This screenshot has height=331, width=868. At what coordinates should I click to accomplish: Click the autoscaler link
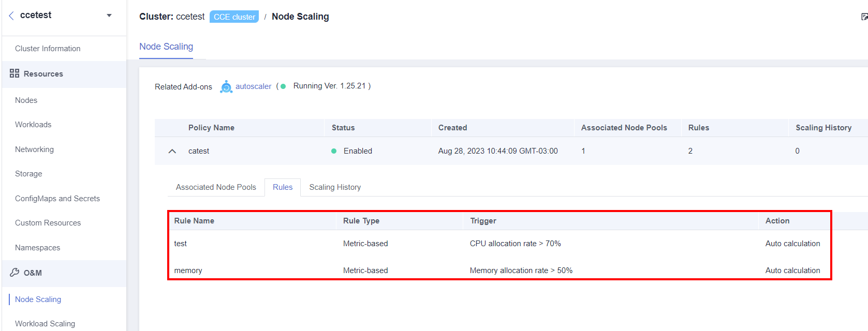pos(253,86)
